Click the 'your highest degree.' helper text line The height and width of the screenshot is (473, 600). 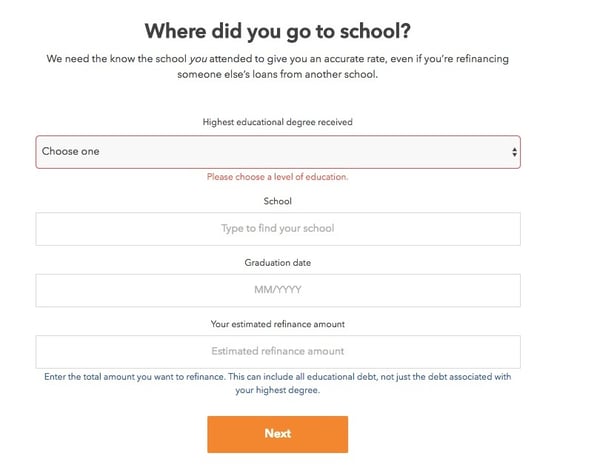click(x=278, y=390)
